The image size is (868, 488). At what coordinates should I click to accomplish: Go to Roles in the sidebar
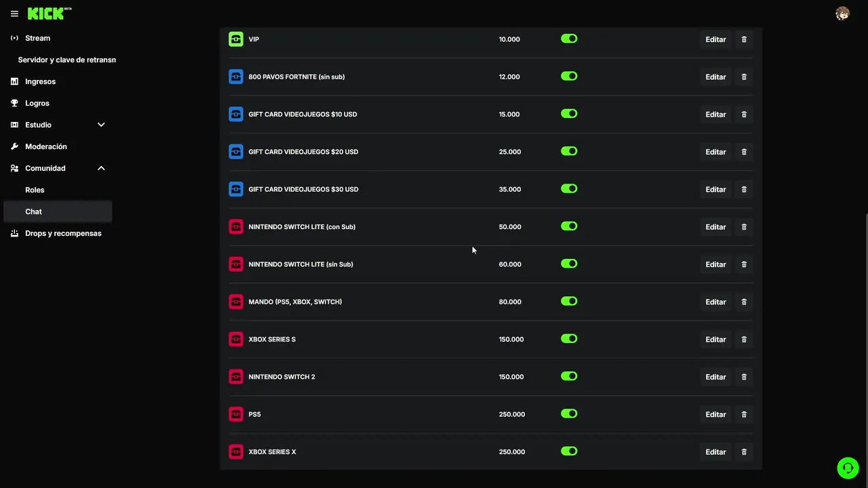tap(35, 190)
